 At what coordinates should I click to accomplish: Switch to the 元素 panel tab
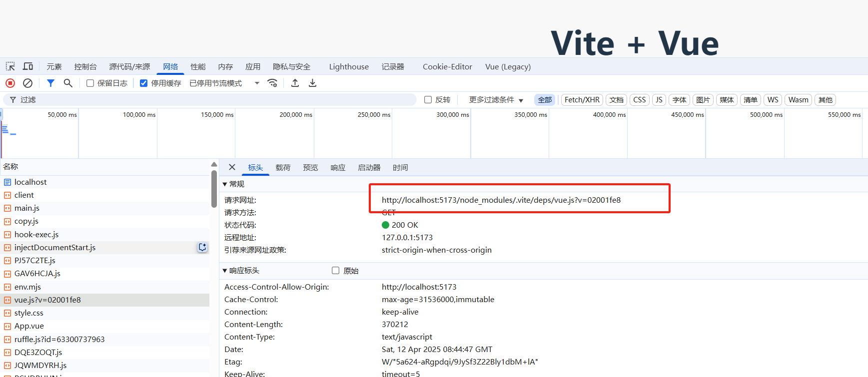54,66
